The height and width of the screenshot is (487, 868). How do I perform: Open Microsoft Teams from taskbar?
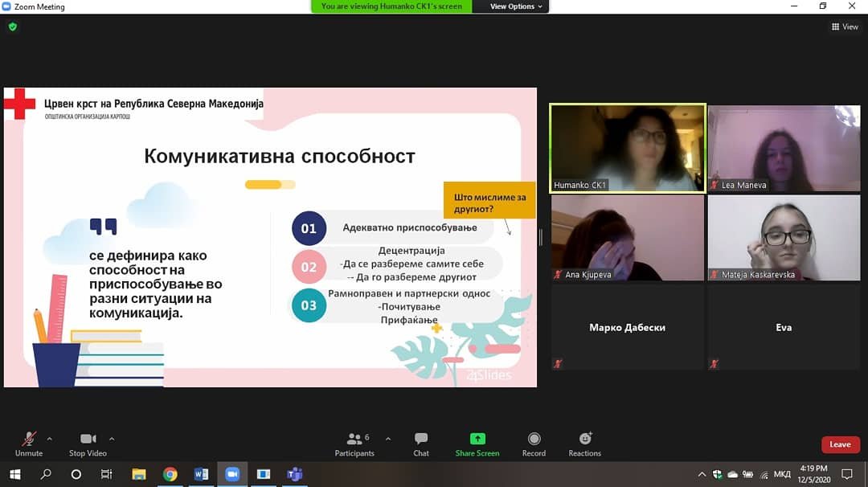tap(295, 474)
